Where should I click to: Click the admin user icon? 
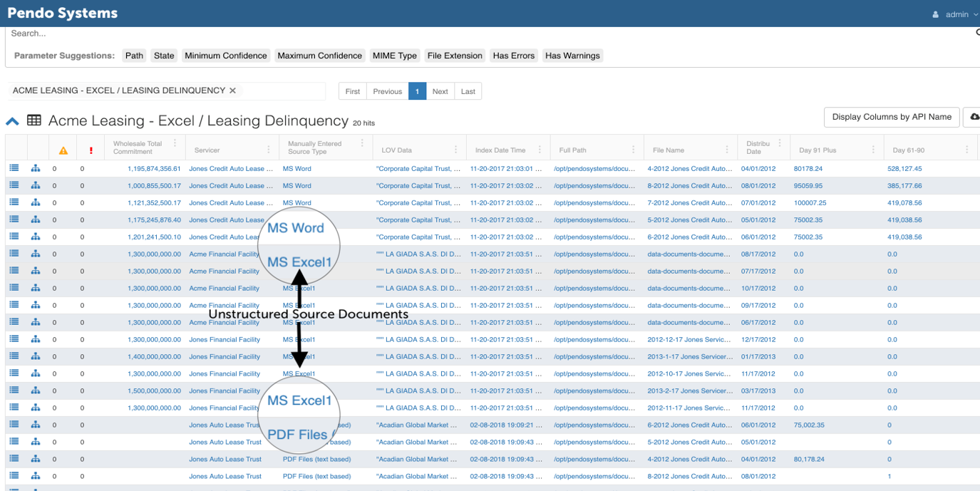point(936,14)
